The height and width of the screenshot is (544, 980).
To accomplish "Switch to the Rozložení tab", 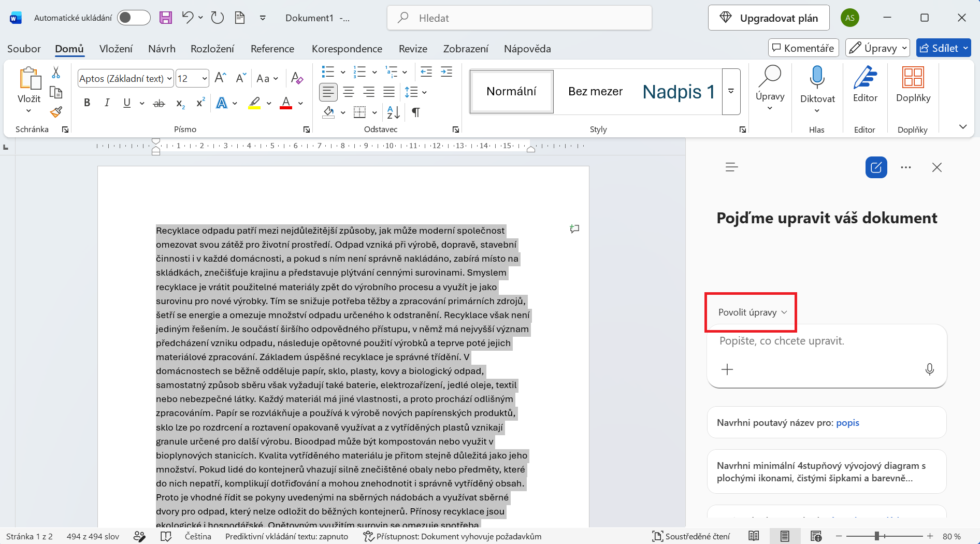I will (212, 49).
